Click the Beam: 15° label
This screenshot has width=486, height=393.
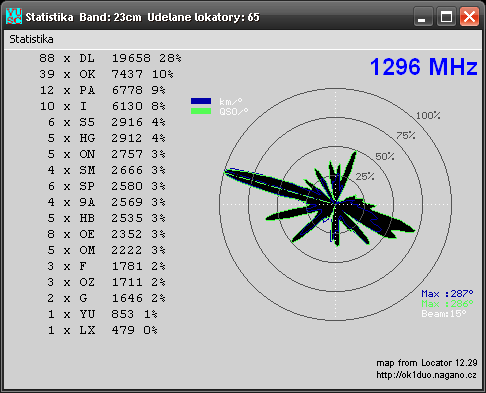click(x=444, y=314)
